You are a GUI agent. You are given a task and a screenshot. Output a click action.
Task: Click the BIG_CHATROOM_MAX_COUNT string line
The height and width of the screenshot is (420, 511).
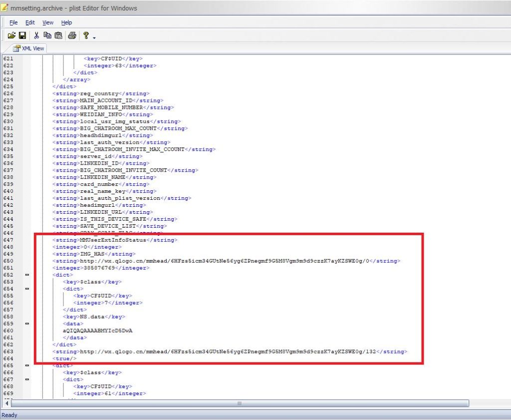(120, 128)
